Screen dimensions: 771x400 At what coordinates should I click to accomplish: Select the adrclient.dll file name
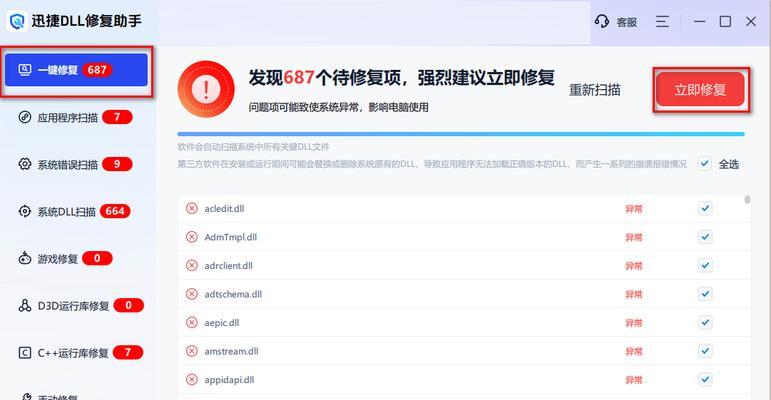coord(229,266)
